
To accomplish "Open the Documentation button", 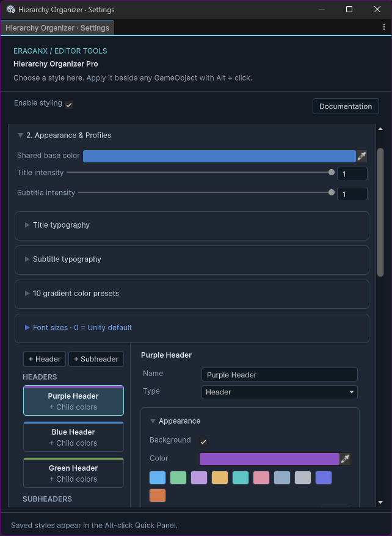I will [x=346, y=106].
